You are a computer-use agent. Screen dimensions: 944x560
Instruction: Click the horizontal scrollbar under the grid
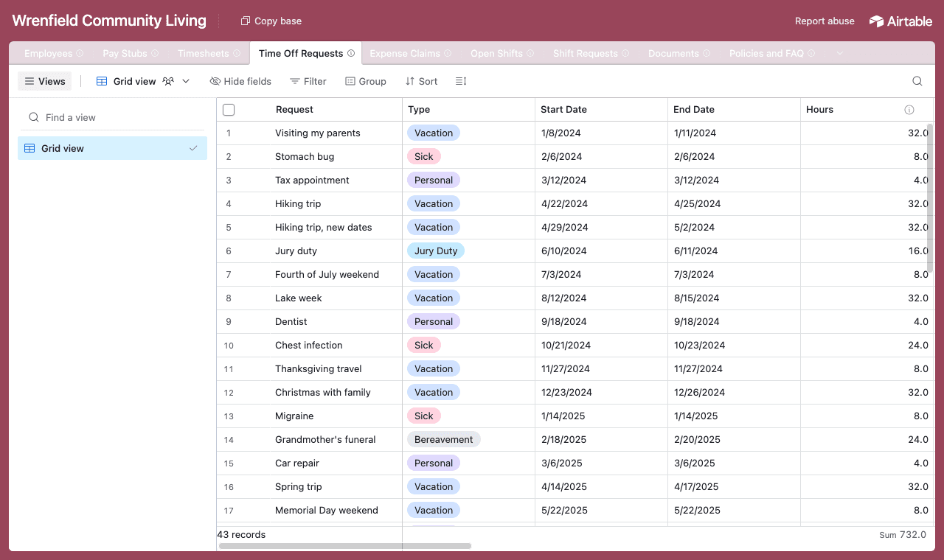tap(344, 546)
